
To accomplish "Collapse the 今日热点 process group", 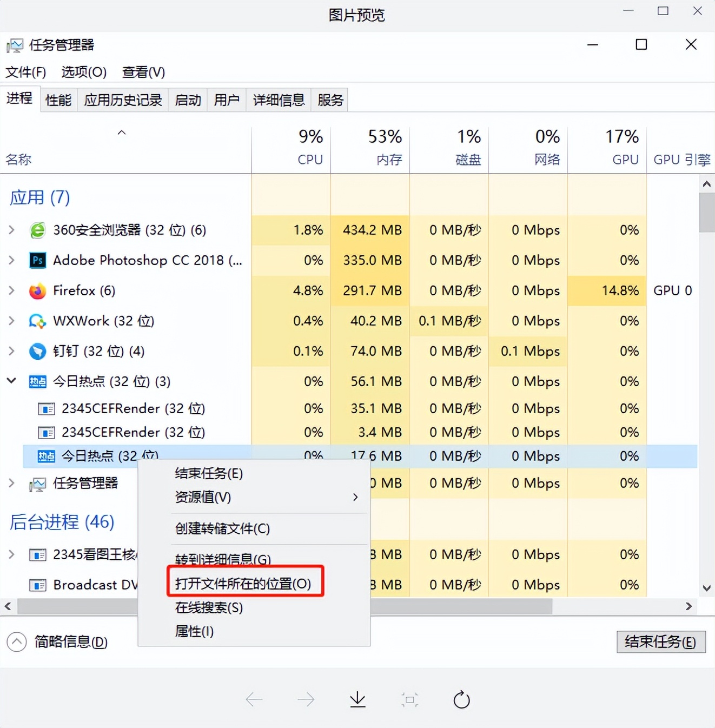I will point(11,380).
